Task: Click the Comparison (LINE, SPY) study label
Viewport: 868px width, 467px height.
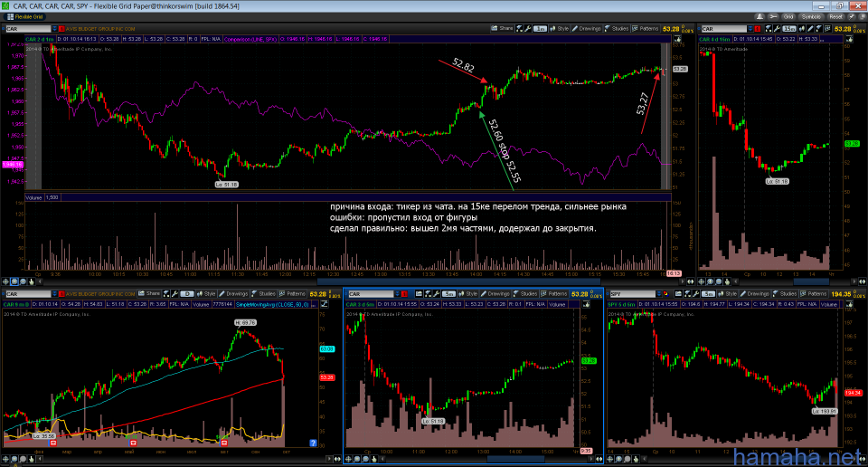Action: pos(250,39)
